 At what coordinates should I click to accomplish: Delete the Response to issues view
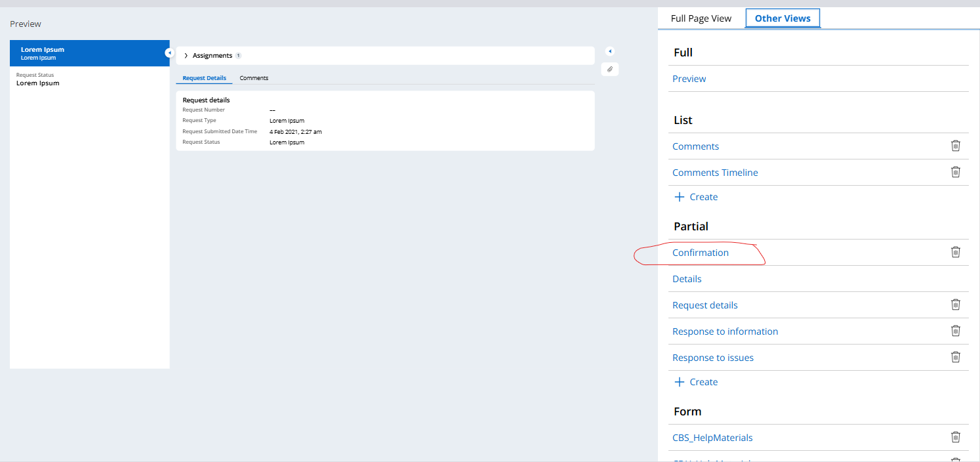(955, 357)
